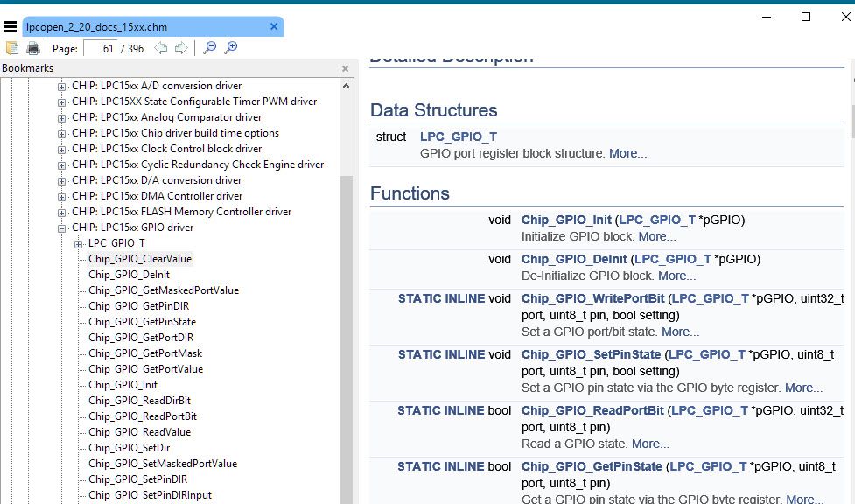Open the Chip_GPIO_Init function link
The image size is (855, 504).
[x=566, y=220]
